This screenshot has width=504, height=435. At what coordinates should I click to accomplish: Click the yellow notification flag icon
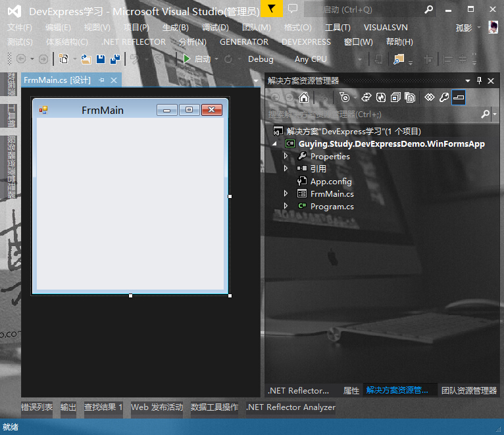(272, 9)
